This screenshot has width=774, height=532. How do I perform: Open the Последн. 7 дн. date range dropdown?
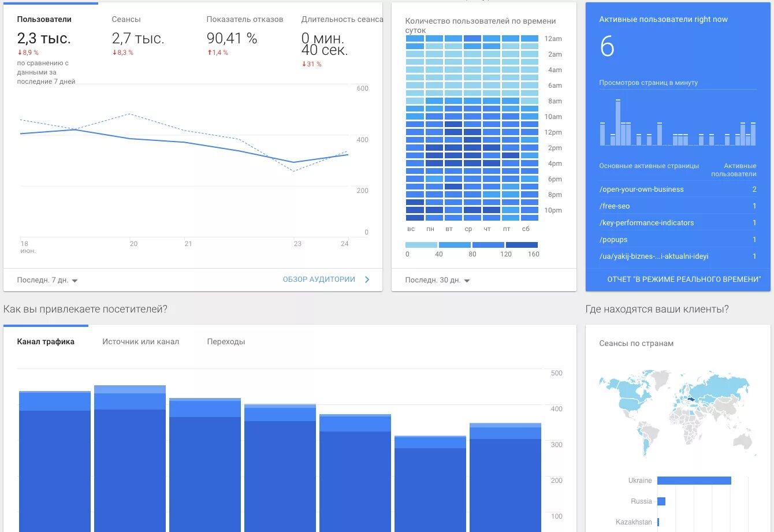[47, 280]
